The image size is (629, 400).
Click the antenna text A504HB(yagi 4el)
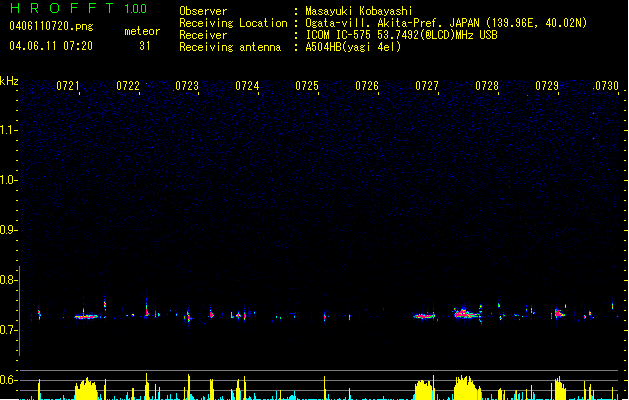[353, 47]
